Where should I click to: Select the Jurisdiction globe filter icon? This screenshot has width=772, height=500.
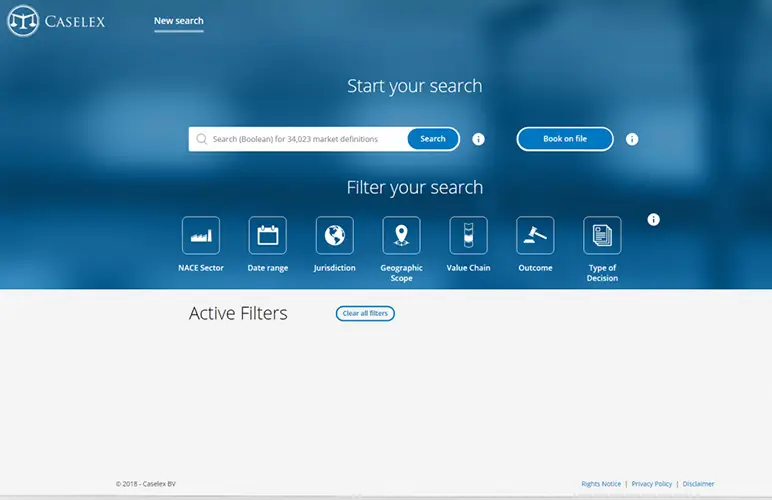click(x=334, y=236)
